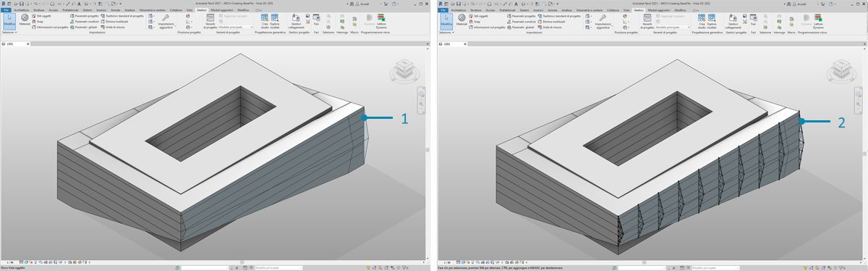The width and height of the screenshot is (868, 271).
Task: Open Impostazioni strutturali dropdown in left window
Action: [x=151, y=16]
